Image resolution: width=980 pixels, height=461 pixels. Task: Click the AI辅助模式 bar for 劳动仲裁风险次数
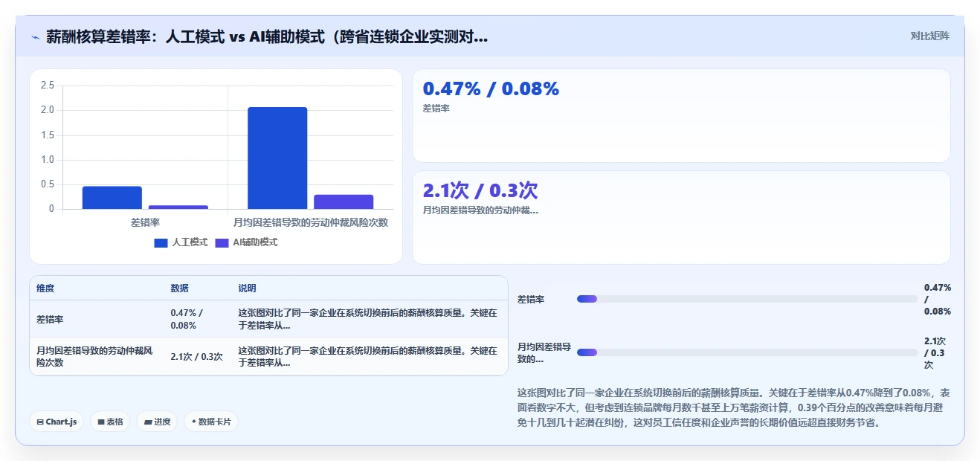click(x=344, y=202)
